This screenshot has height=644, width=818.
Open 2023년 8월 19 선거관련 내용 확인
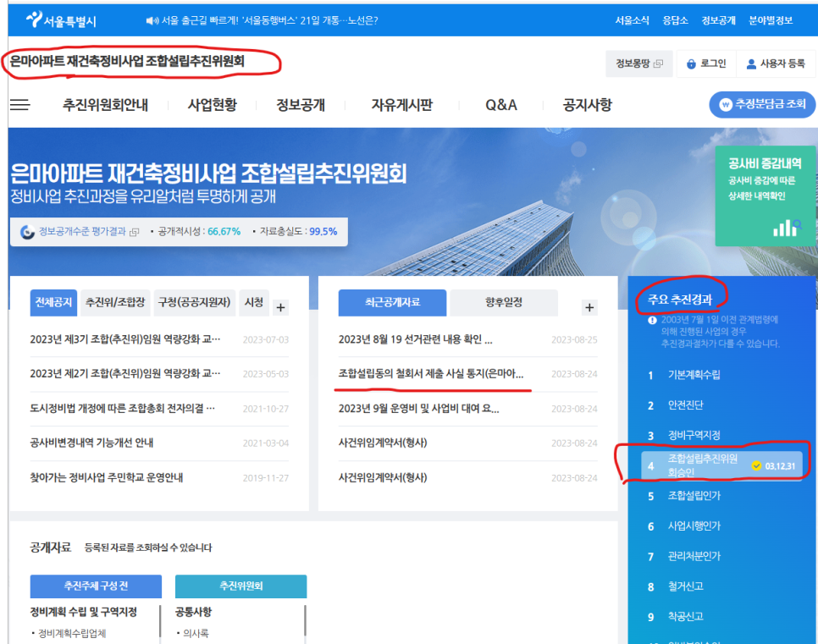point(415,339)
